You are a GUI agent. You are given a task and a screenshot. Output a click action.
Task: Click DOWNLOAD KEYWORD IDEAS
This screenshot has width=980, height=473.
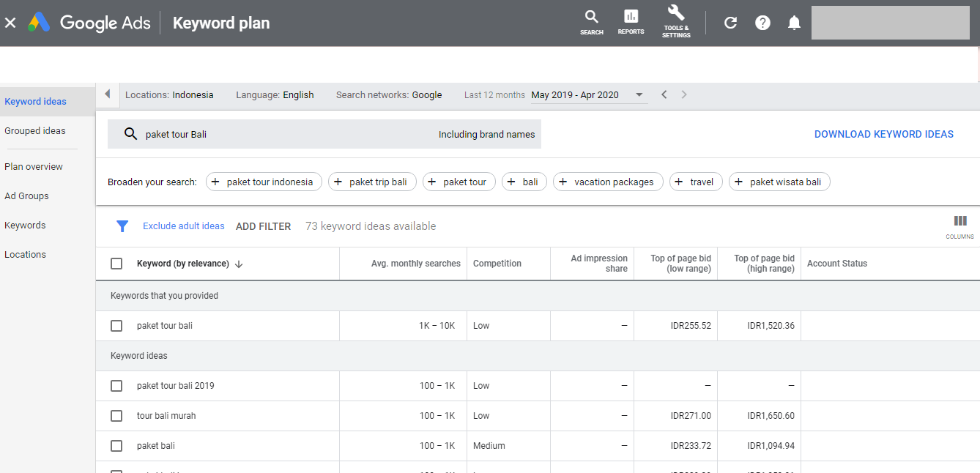point(884,134)
